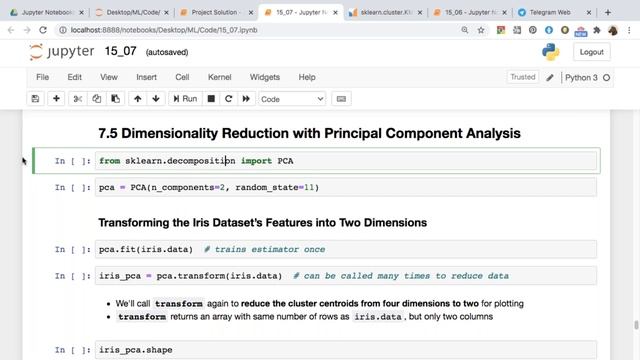This screenshot has width=640, height=360.
Task: Close the Project Solution tab
Action: pos(251,13)
